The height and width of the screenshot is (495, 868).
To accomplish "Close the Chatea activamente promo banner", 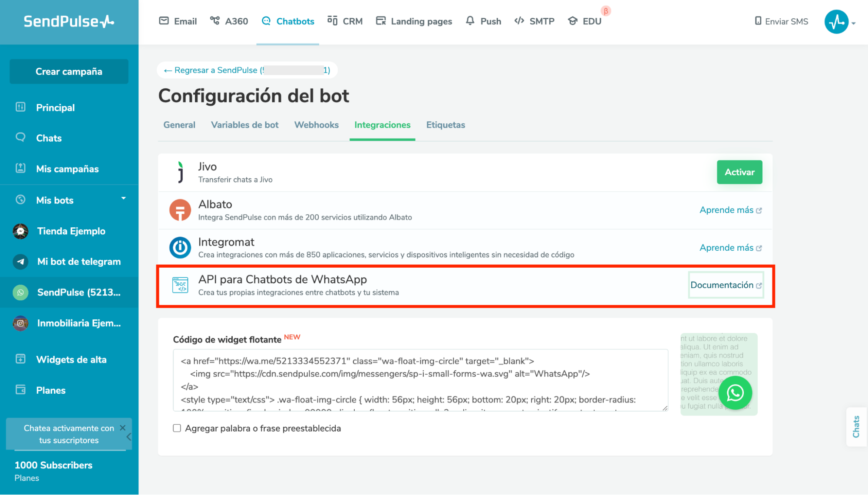I will click(123, 428).
